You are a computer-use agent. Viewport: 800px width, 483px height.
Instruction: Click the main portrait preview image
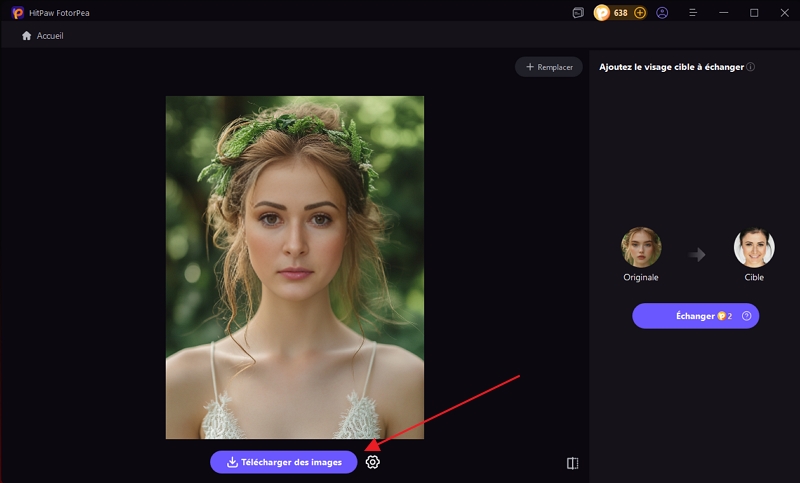(295, 267)
